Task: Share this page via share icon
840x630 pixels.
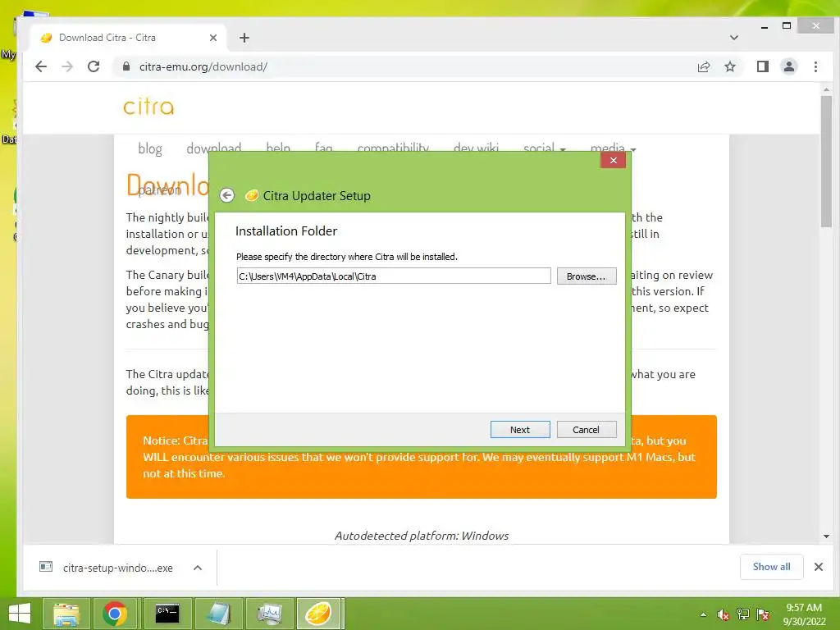Action: 704,66
